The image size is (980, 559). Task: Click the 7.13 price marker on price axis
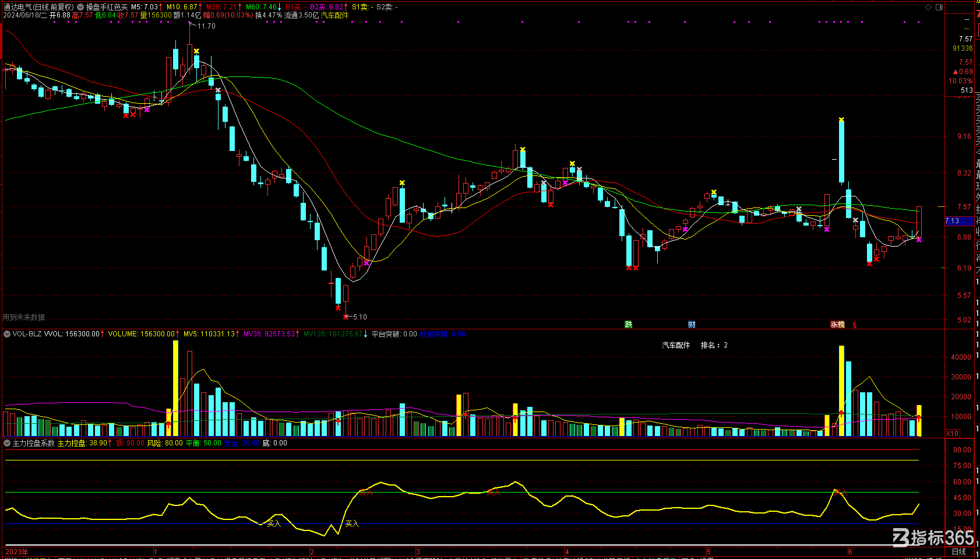point(959,221)
